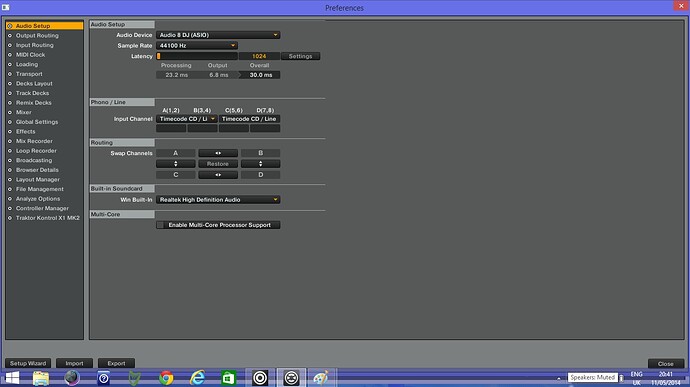690x387 pixels.
Task: Open Loading preferences
Action: (27, 64)
